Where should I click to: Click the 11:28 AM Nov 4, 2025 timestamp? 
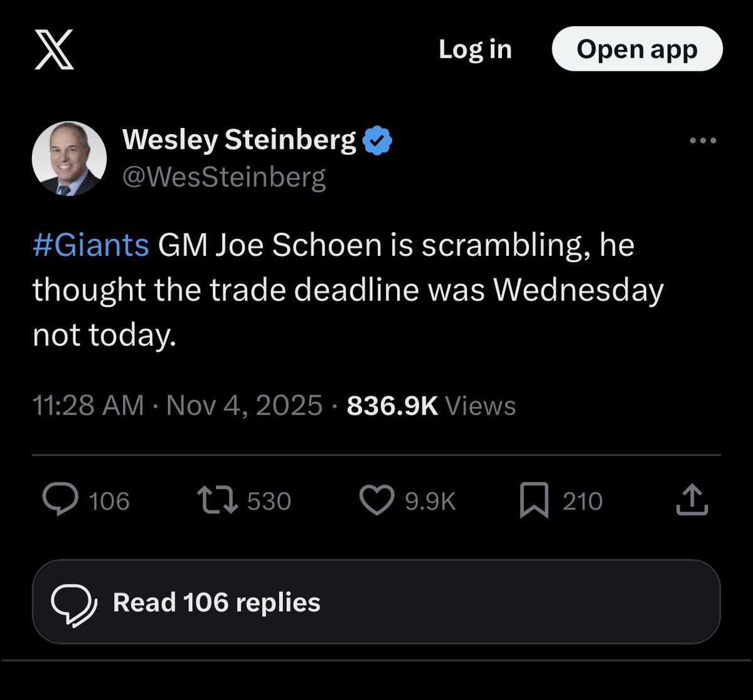coord(178,405)
